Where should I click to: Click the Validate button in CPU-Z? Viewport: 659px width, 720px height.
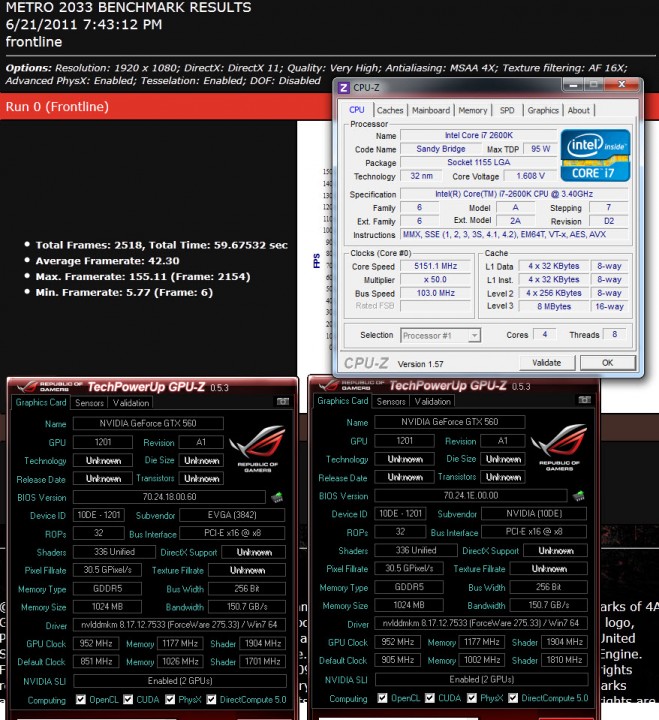(x=546, y=363)
